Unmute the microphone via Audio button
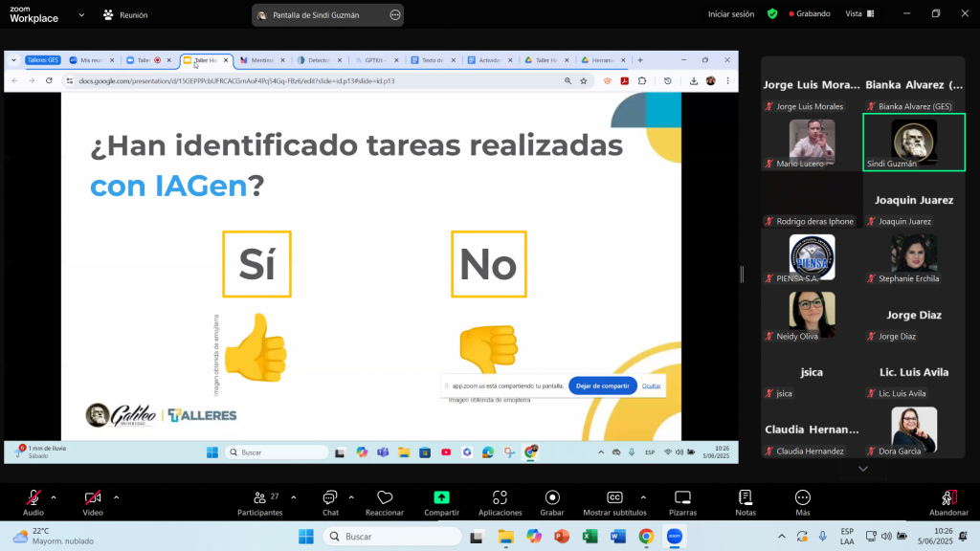Image resolution: width=980 pixels, height=551 pixels. [33, 498]
